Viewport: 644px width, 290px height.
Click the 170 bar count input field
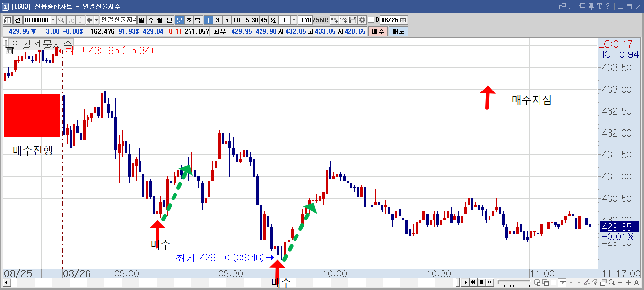pos(306,20)
